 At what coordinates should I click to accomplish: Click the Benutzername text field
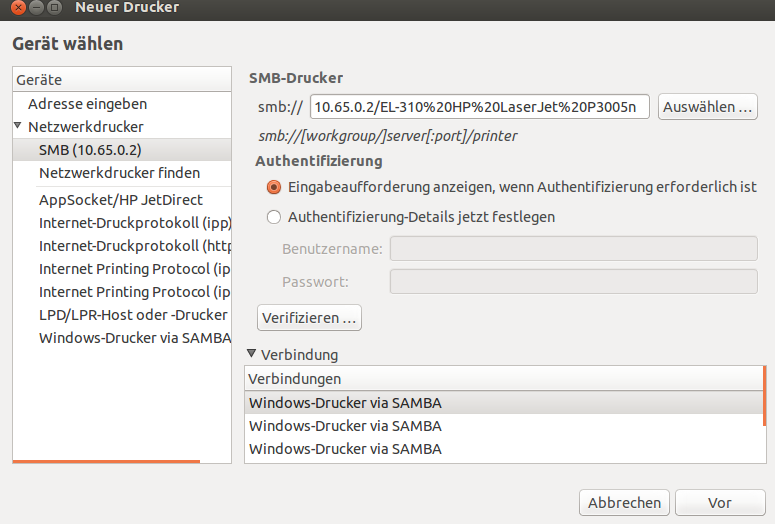click(572, 248)
